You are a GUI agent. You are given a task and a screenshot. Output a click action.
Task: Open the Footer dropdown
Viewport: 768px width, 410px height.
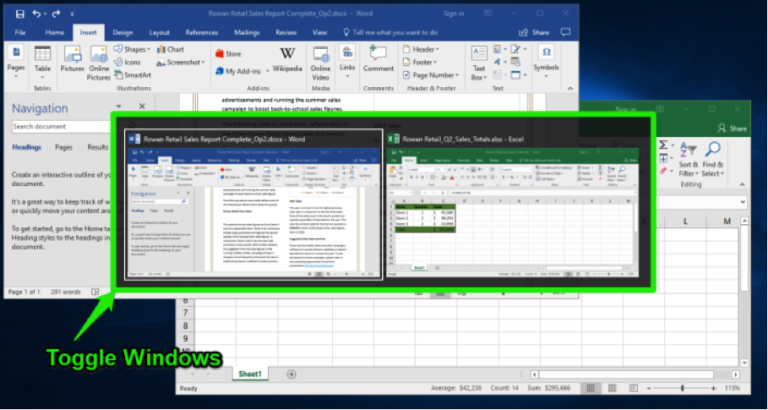tap(421, 62)
